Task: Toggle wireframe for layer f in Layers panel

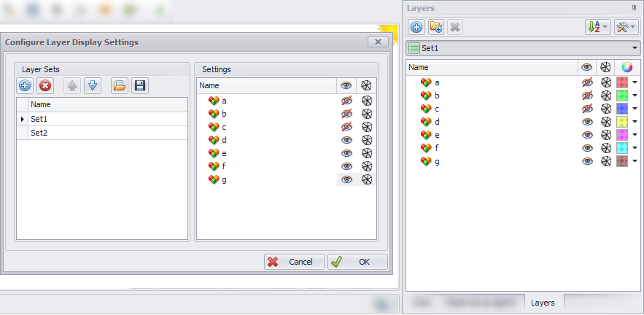Action: point(606,148)
